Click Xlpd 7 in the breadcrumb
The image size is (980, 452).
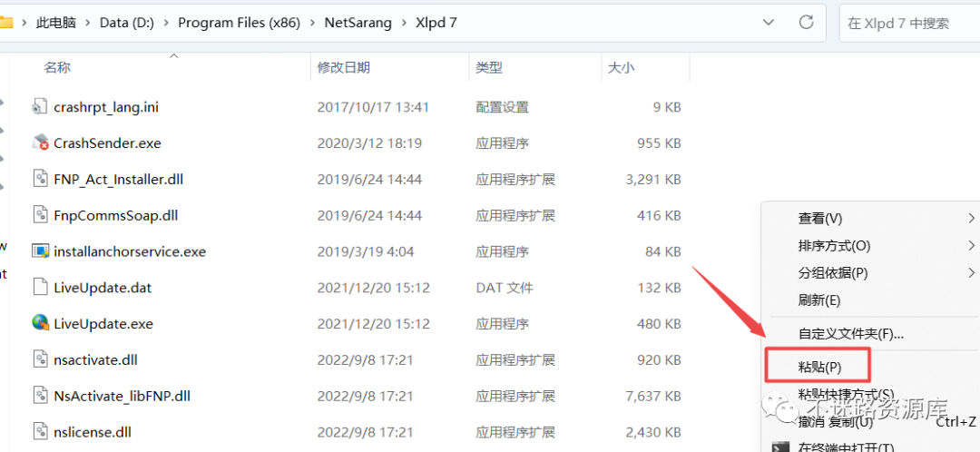tap(436, 23)
